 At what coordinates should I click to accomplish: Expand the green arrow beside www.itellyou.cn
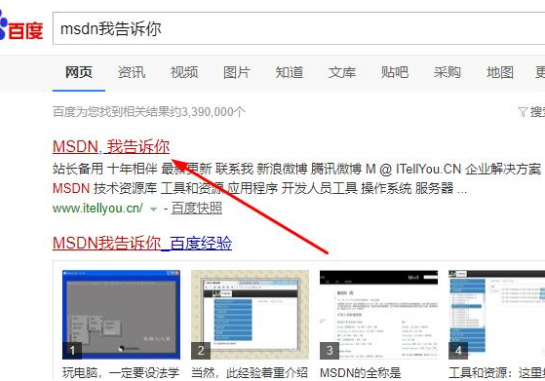pyautogui.click(x=153, y=209)
